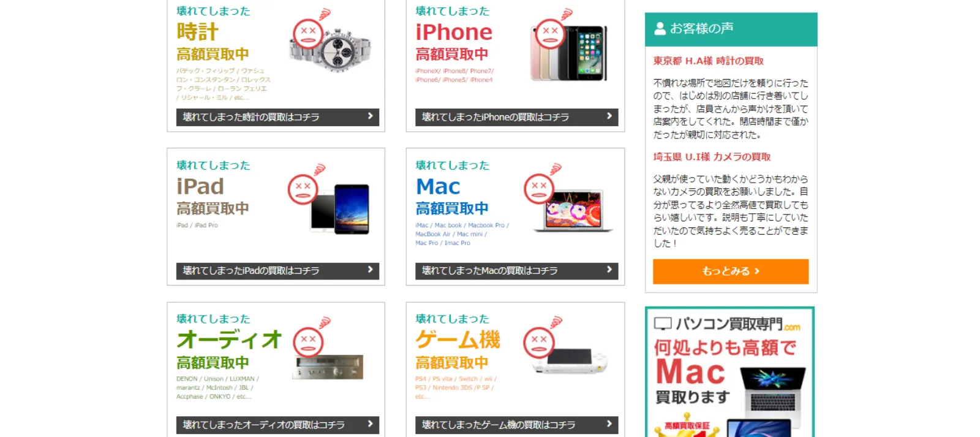The height and width of the screenshot is (437, 980).
Task: Click the sad face icon on Mac card
Action: (539, 188)
